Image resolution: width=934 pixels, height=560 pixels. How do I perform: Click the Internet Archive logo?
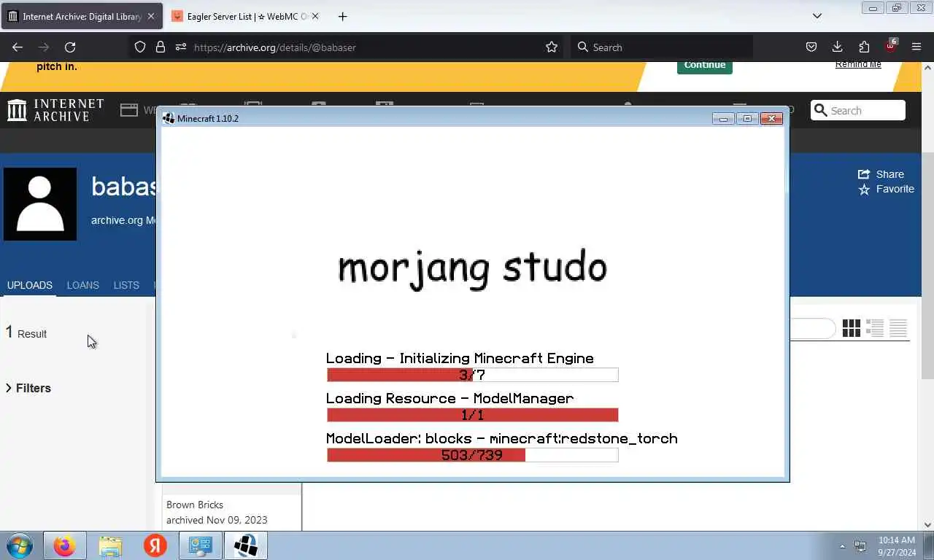coord(55,110)
